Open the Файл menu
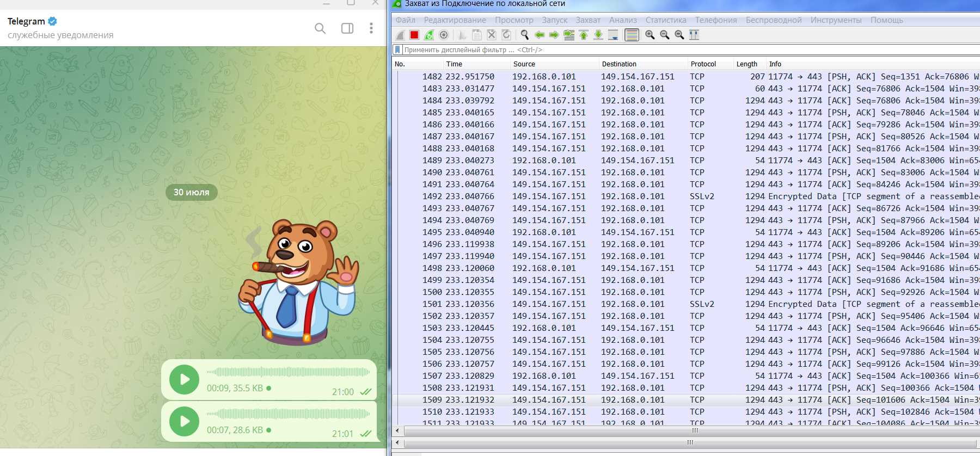This screenshot has width=980, height=456. (406, 20)
